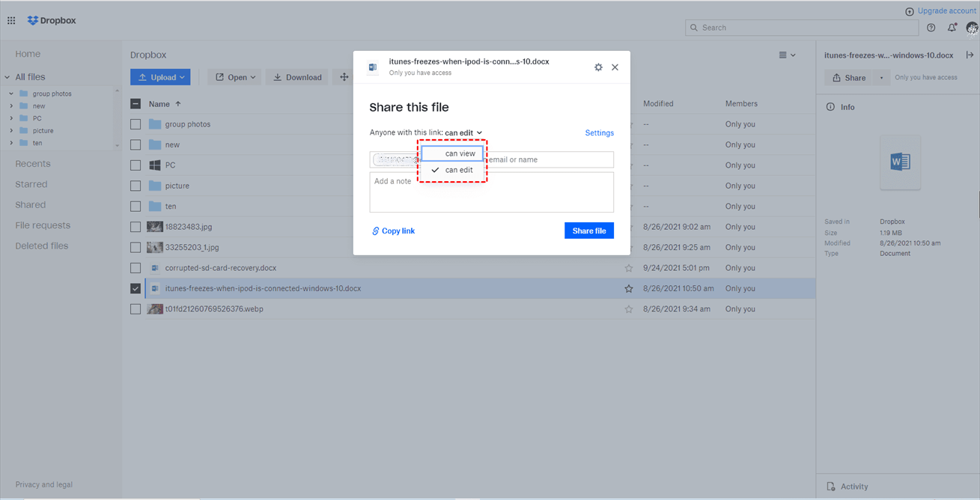Expand the new folder in sidebar tree
Image resolution: width=980 pixels, height=500 pixels.
pos(11,106)
